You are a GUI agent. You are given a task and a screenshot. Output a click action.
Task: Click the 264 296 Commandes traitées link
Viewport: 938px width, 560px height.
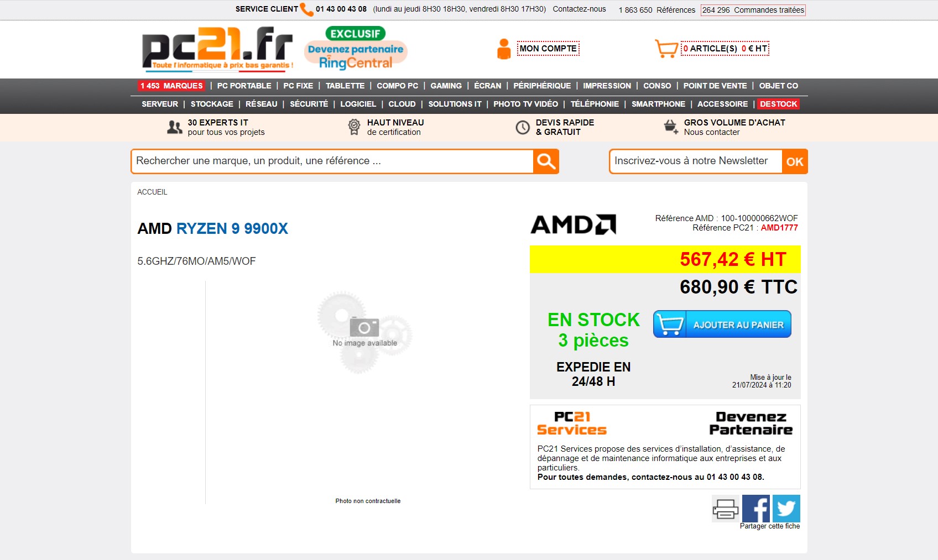point(753,10)
